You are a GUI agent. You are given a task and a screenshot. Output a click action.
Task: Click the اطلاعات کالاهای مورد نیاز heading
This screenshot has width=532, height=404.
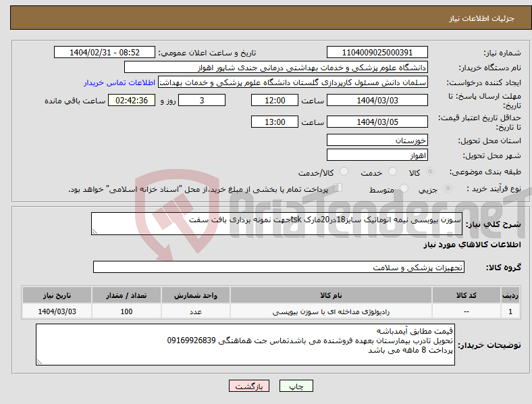coord(472,245)
